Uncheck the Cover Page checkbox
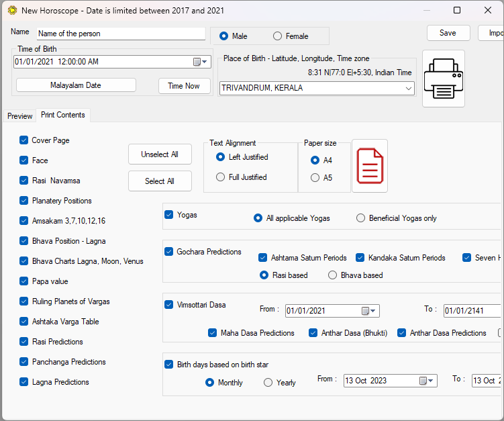Image resolution: width=504 pixels, height=421 pixels. coord(24,140)
